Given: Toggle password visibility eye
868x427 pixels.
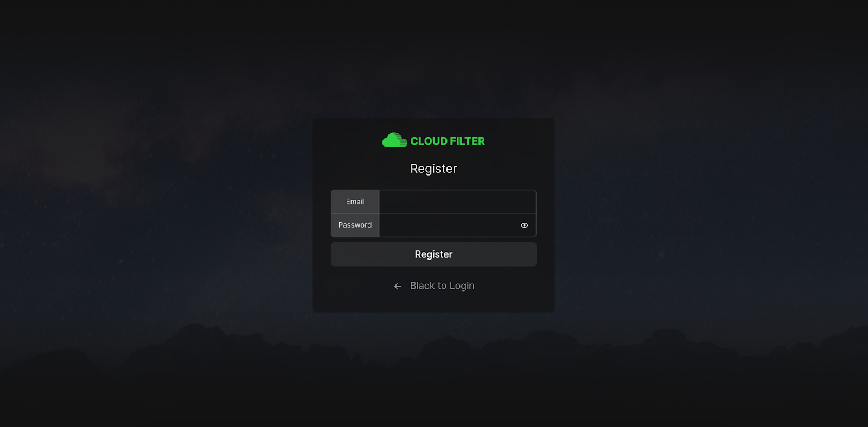Looking at the screenshot, I should tap(524, 225).
